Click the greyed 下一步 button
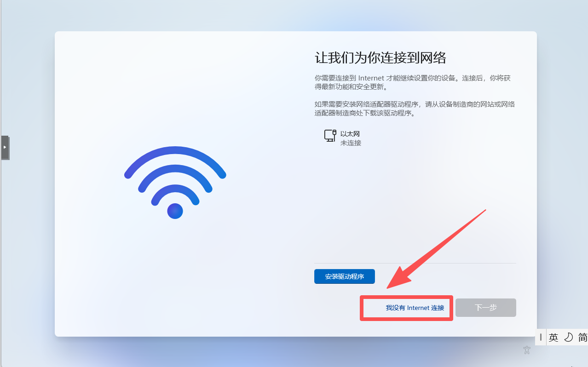This screenshot has height=367, width=588. [486, 308]
